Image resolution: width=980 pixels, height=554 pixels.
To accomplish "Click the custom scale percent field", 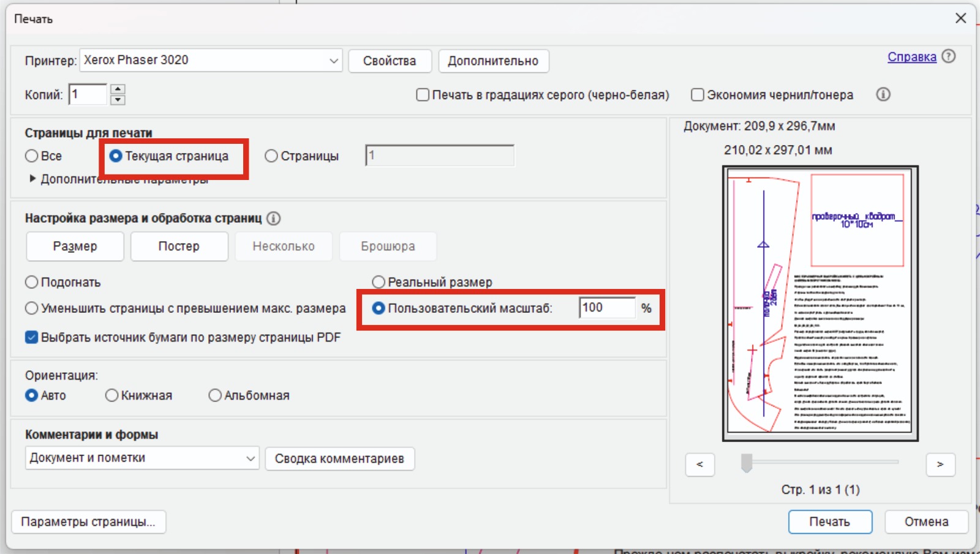I will tap(607, 307).
